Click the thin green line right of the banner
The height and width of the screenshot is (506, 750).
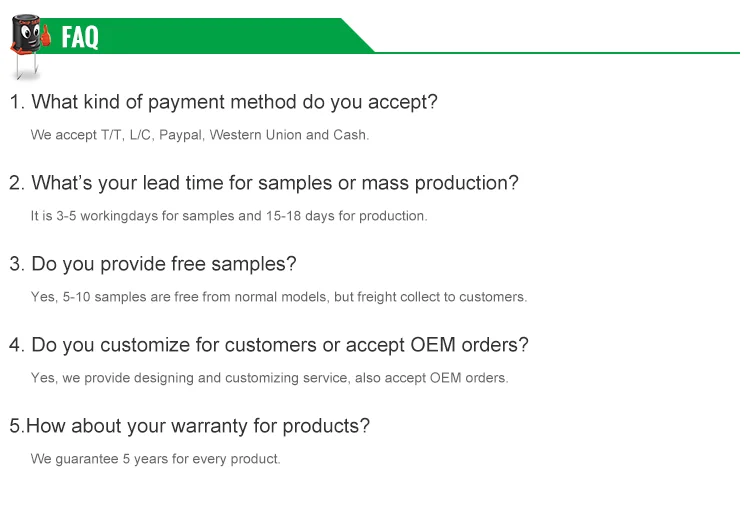click(x=560, y=52)
